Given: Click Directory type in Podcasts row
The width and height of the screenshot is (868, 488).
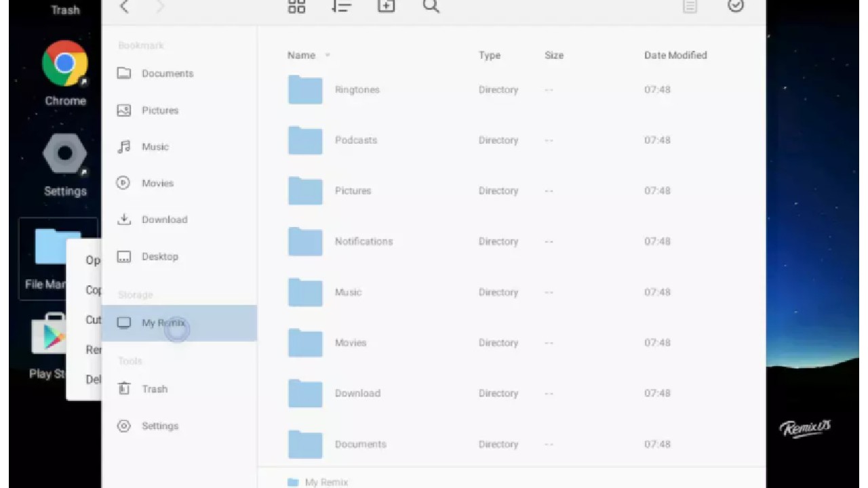Looking at the screenshot, I should pyautogui.click(x=498, y=140).
